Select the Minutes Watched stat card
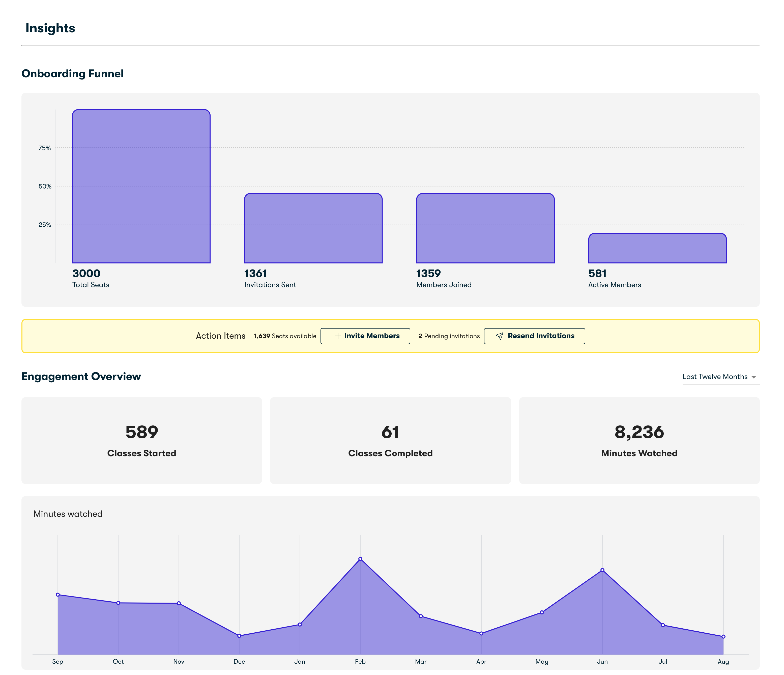 639,440
